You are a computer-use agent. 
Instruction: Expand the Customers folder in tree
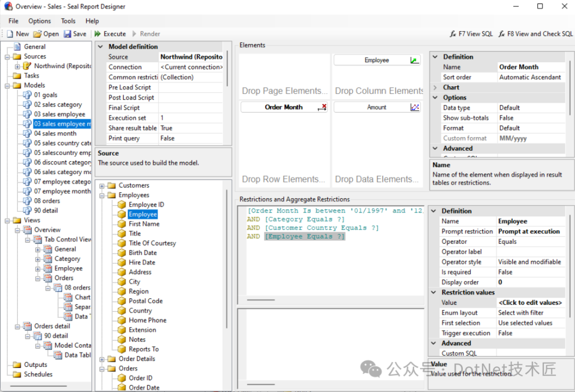pos(102,185)
